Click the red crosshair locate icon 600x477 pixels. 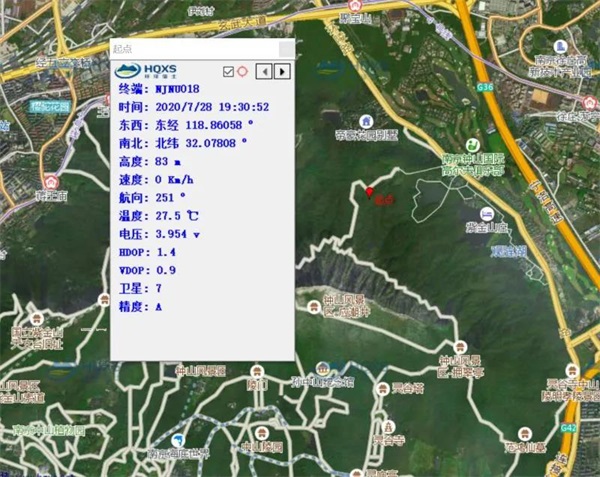point(241,71)
